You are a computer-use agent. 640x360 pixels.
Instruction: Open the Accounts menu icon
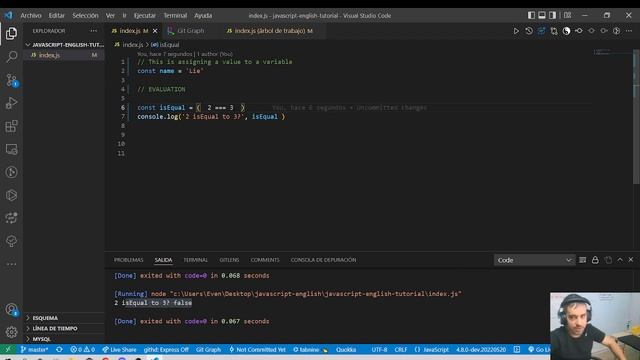tap(11, 310)
